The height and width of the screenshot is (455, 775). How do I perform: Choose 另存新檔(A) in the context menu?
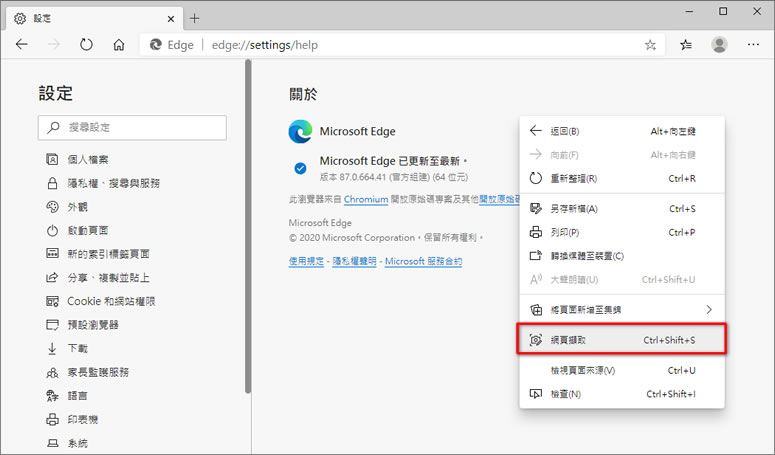point(622,208)
